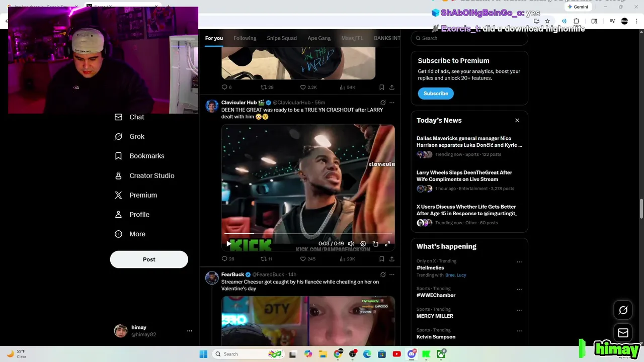Open video settings gear icon
Image resolution: width=644 pixels, height=362 pixels.
(x=363, y=244)
